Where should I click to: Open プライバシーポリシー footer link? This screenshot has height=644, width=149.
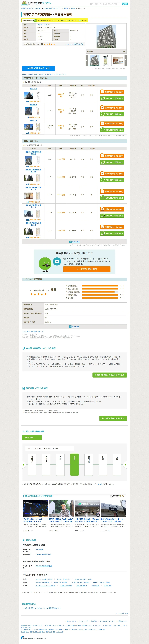[107, 621]
